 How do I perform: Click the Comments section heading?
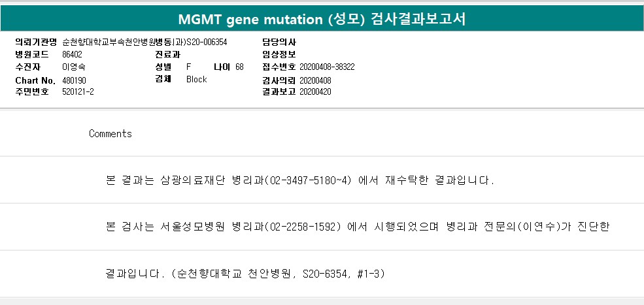(x=110, y=134)
